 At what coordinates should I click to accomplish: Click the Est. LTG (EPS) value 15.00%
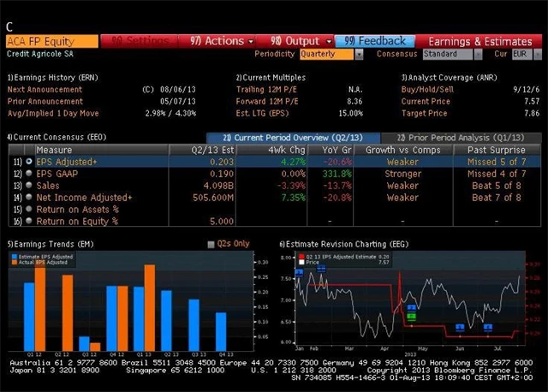[350, 113]
